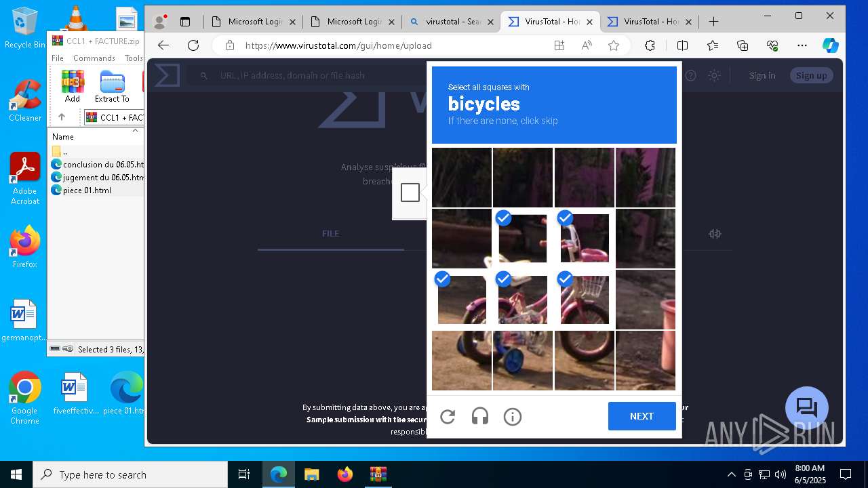868x488 pixels.
Task: Toggle read aloud icon in address bar
Action: (587, 45)
